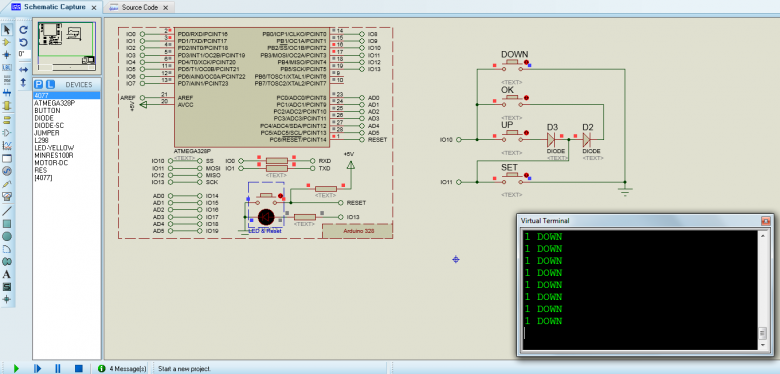
Task: Select the Wire Label Mode tool
Action: click(6, 68)
